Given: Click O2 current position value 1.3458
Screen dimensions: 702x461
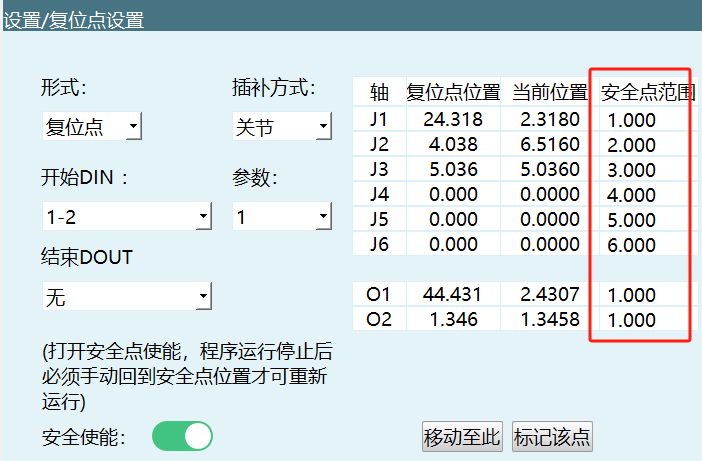Looking at the screenshot, I should [550, 319].
